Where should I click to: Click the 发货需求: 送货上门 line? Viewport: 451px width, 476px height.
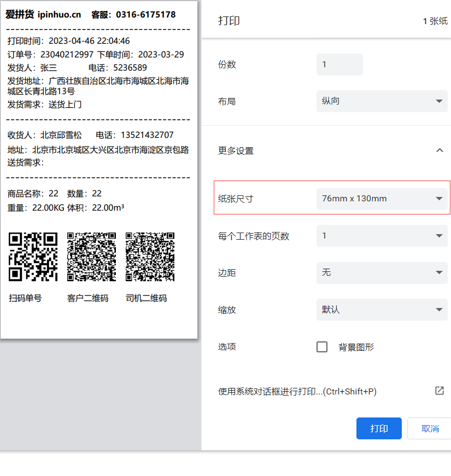45,105
